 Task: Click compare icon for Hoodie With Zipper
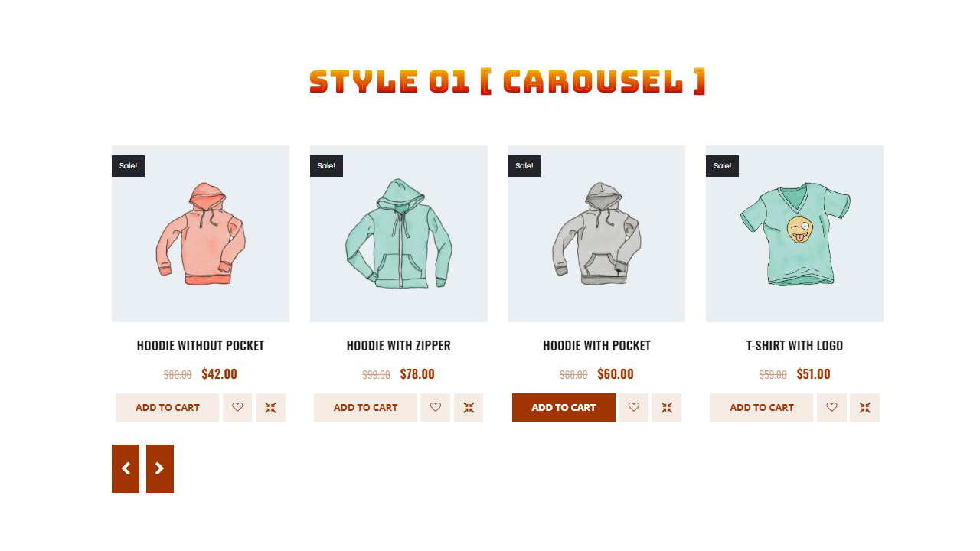point(469,408)
